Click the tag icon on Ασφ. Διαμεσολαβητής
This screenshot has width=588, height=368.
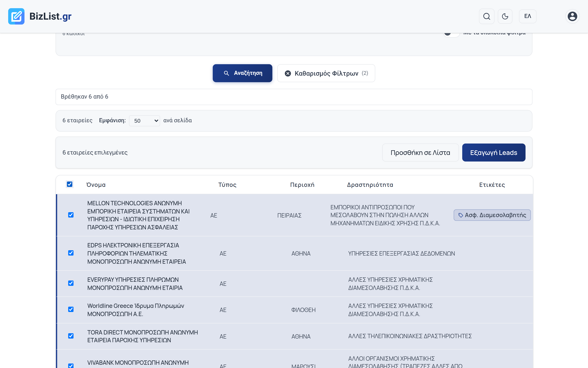[x=460, y=215]
